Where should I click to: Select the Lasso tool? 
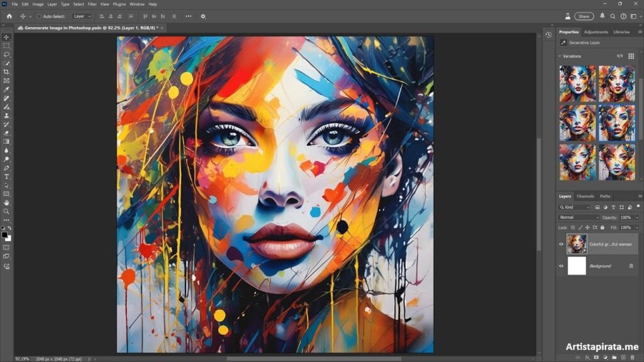coord(7,55)
